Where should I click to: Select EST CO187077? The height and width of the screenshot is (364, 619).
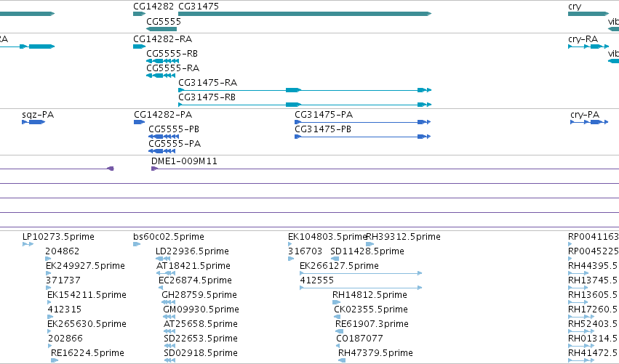338,346
